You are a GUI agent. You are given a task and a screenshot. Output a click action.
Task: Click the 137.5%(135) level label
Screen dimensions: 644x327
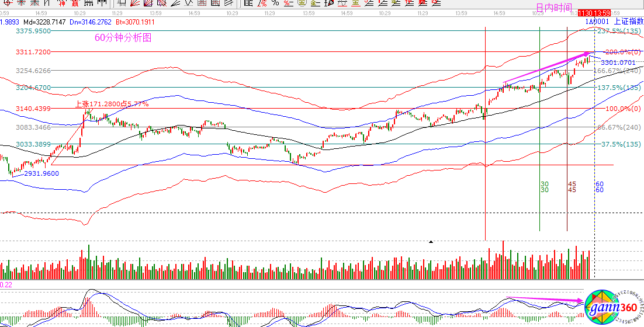tap(619, 88)
